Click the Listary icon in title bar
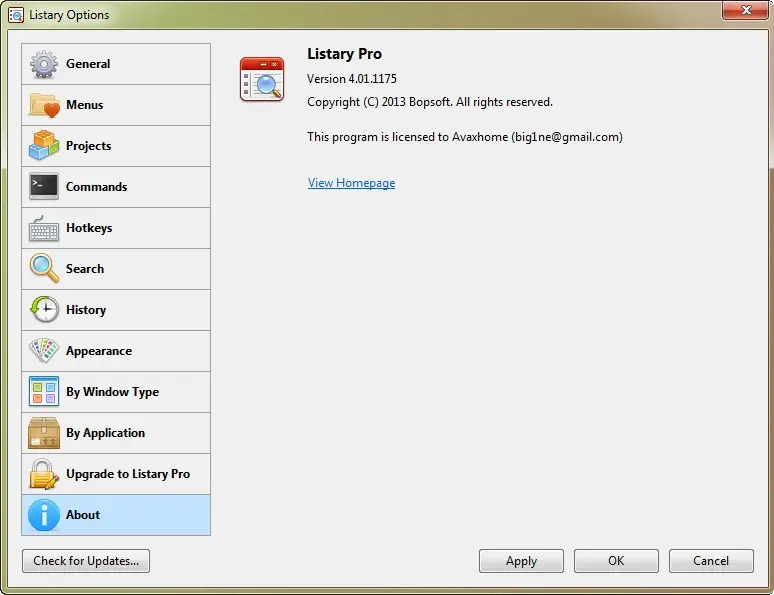Image resolution: width=774 pixels, height=595 pixels. coord(16,15)
